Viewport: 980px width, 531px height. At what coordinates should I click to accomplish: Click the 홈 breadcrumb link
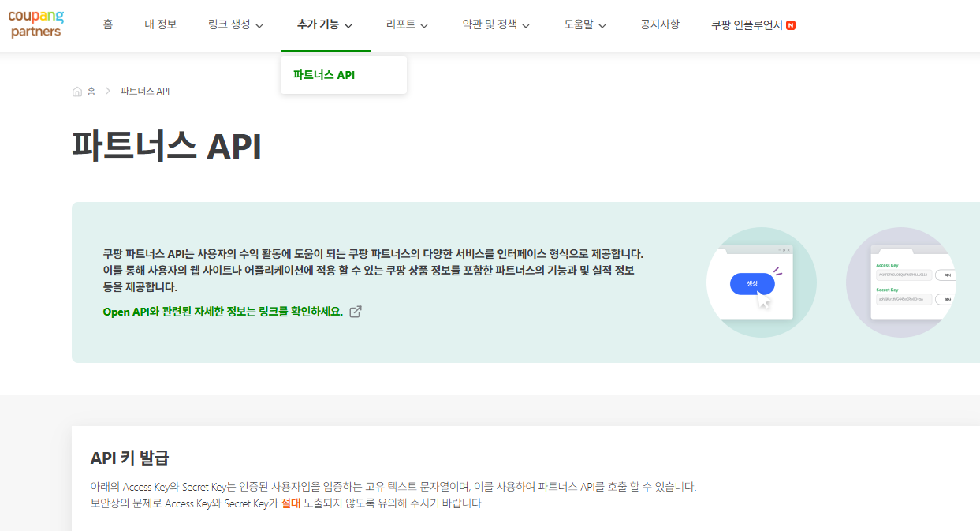coord(91,92)
